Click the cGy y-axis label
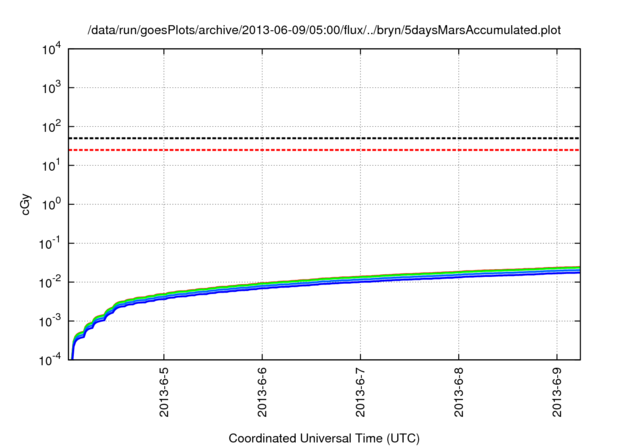 tap(25, 204)
